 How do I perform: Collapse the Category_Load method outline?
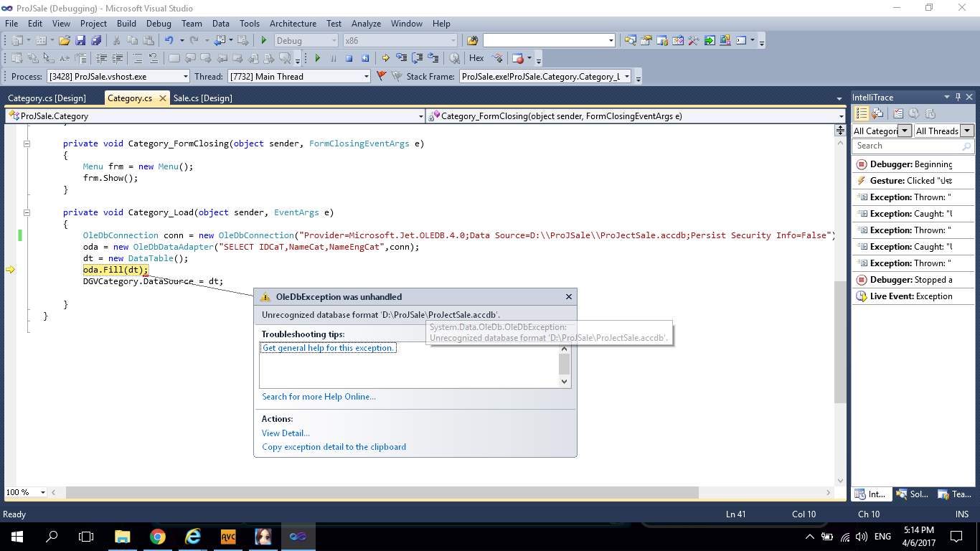pyautogui.click(x=27, y=212)
